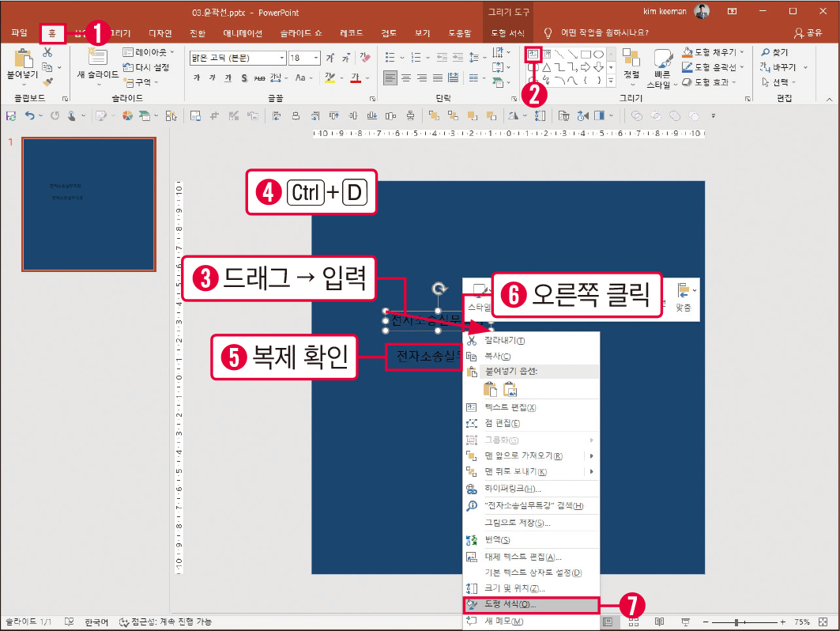
Task: Open the 파일 File tab
Action: click(19, 32)
